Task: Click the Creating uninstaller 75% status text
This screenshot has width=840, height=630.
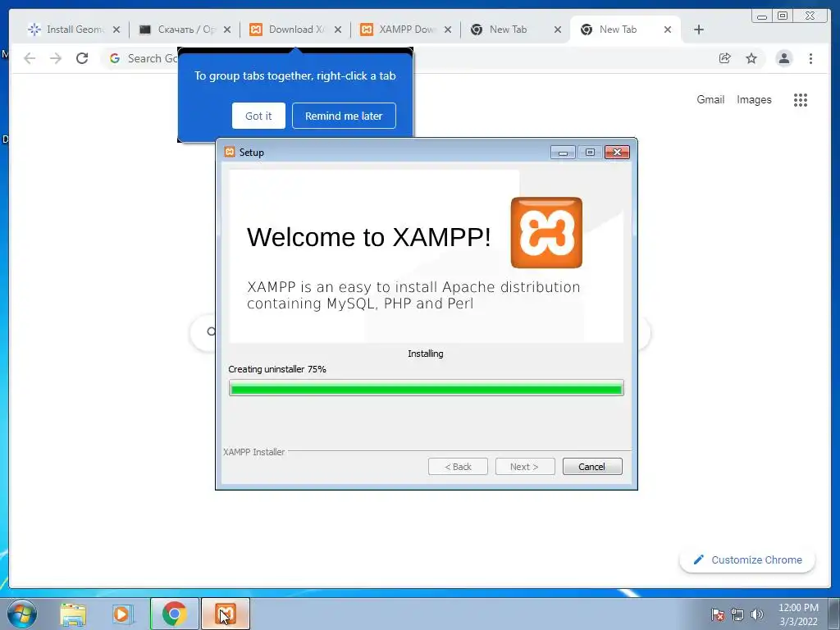Action: coord(277,369)
